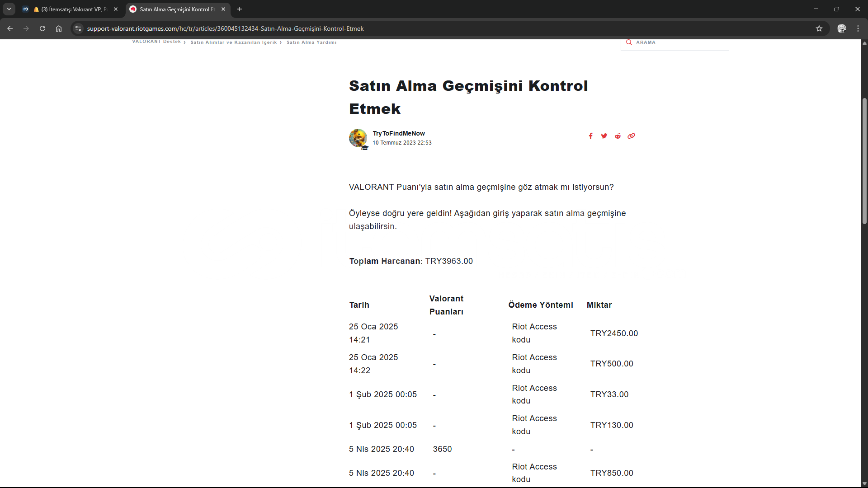Share article on Twitter icon
This screenshot has height=488, width=868.
pos(604,136)
